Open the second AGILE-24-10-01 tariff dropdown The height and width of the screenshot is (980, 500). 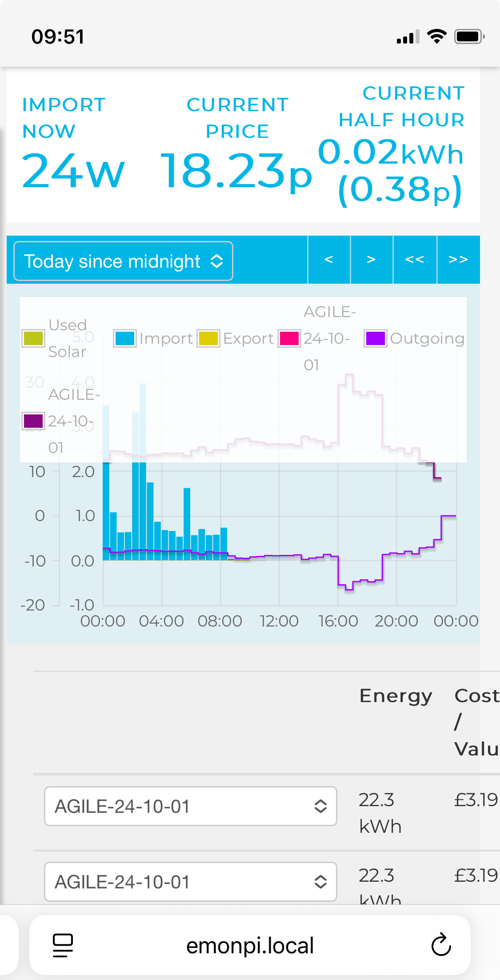point(190,882)
